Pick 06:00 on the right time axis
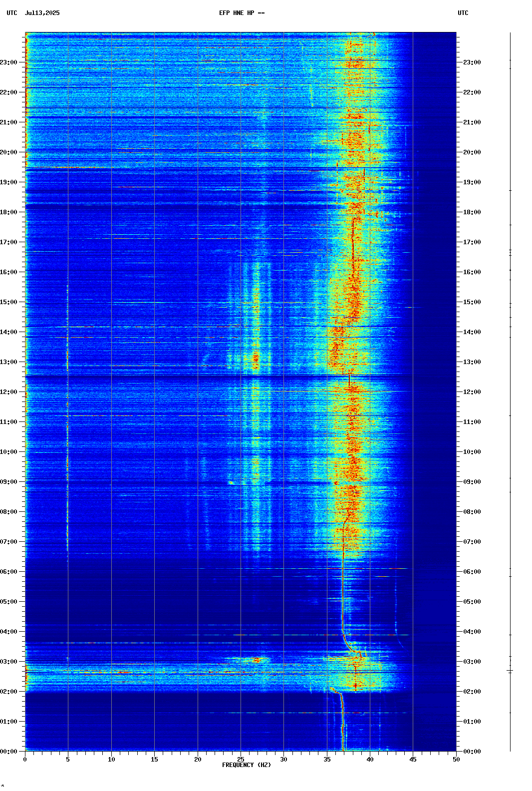Screen dimensions: 532x791 [472, 572]
